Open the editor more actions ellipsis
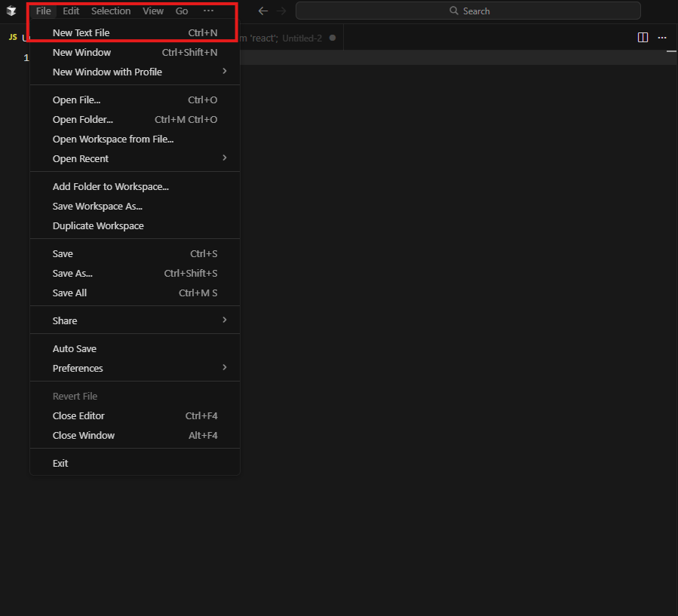 (x=662, y=38)
